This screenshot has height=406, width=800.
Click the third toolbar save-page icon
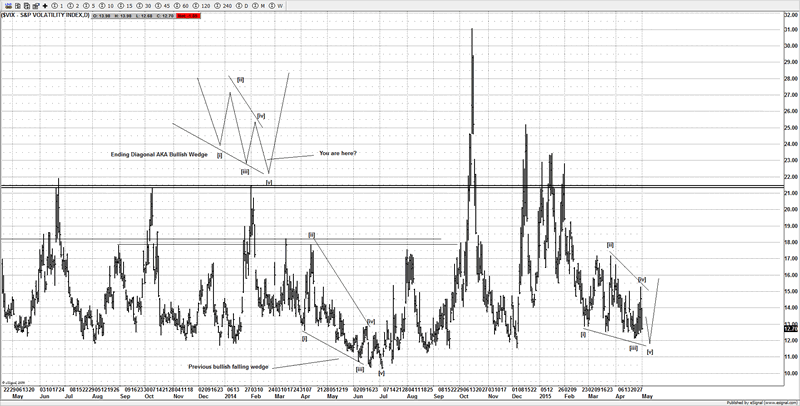click(27, 6)
